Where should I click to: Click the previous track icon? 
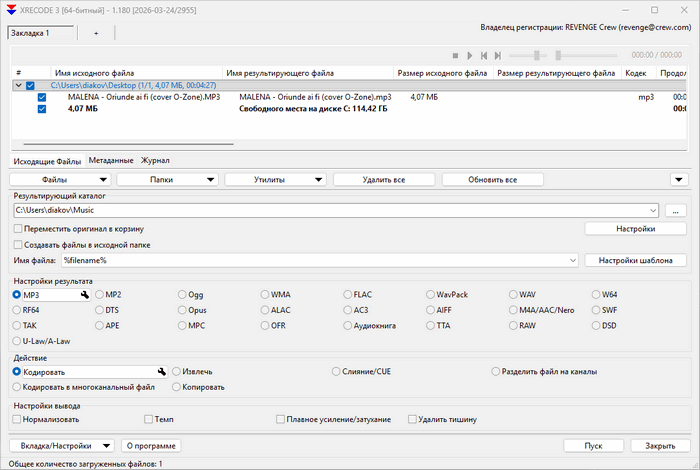[x=484, y=56]
